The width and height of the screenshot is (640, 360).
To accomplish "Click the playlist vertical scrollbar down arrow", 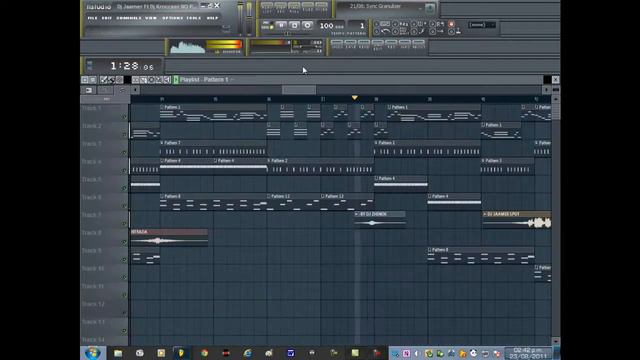I will [x=556, y=340].
